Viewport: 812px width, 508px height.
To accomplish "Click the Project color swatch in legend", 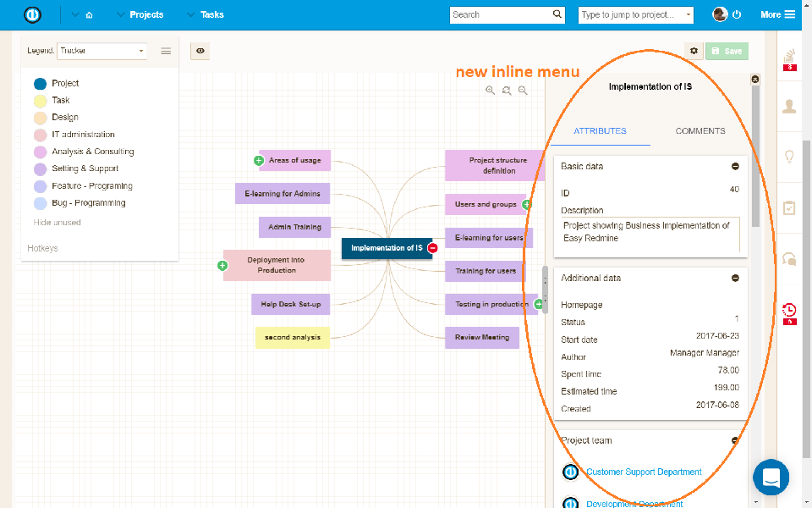I will pyautogui.click(x=40, y=83).
